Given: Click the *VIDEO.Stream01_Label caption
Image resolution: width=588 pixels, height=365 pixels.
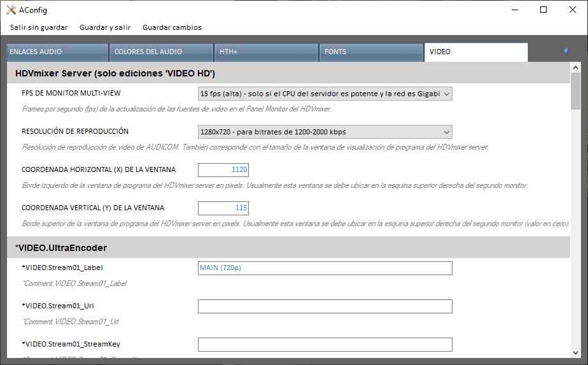Looking at the screenshot, I should click(x=62, y=268).
